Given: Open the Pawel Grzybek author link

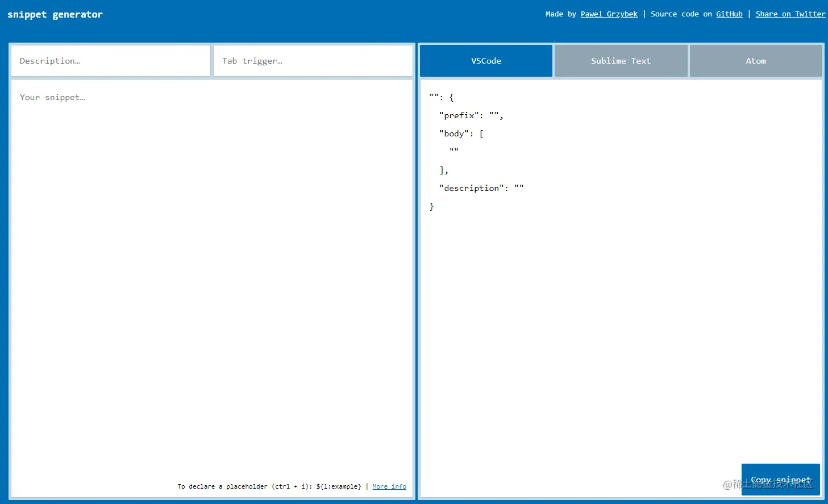Looking at the screenshot, I should 609,14.
